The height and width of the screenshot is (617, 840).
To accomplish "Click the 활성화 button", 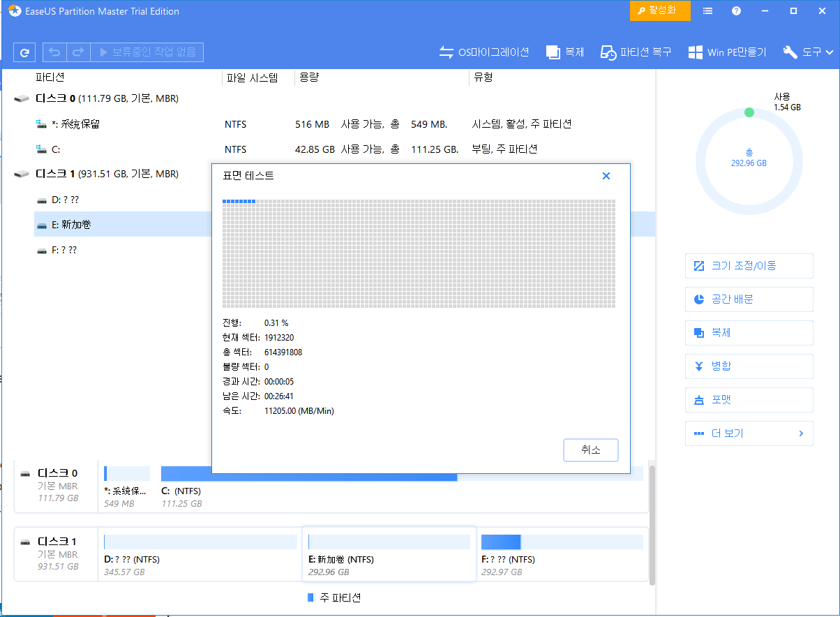I will (x=659, y=10).
